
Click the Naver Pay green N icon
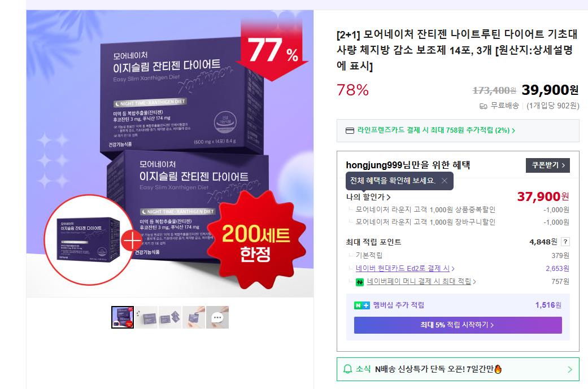[359, 282]
